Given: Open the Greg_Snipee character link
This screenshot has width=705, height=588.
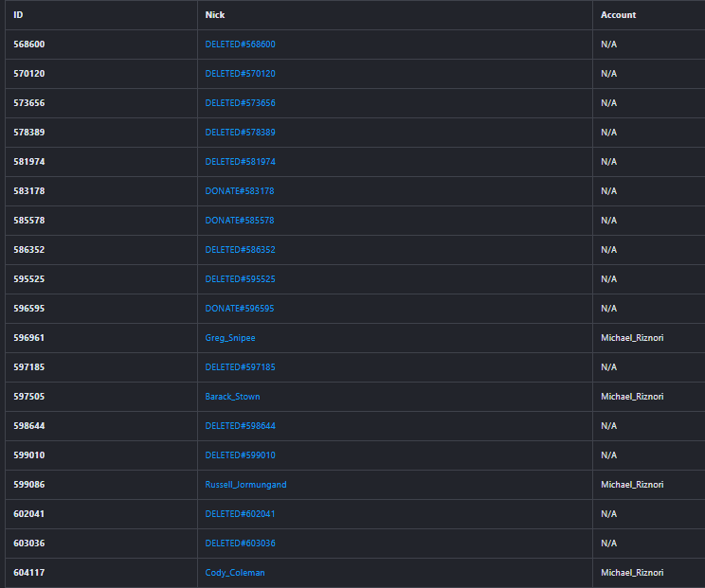Looking at the screenshot, I should pyautogui.click(x=230, y=338).
